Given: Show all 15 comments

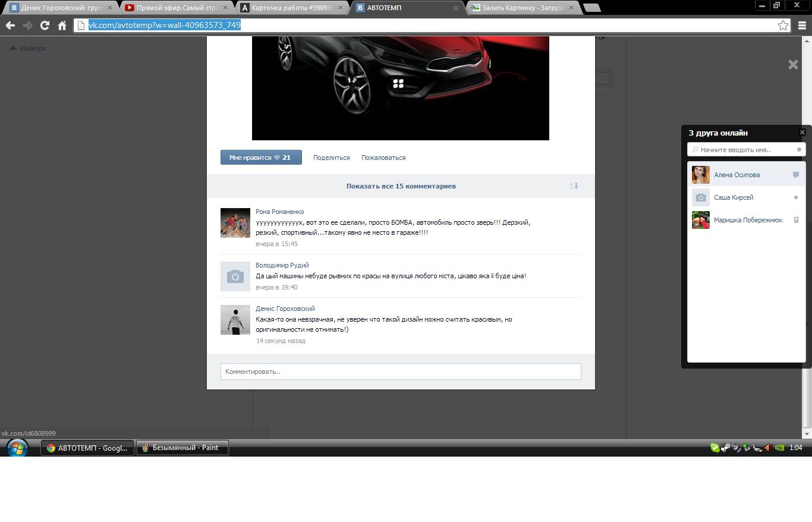Looking at the screenshot, I should [401, 186].
